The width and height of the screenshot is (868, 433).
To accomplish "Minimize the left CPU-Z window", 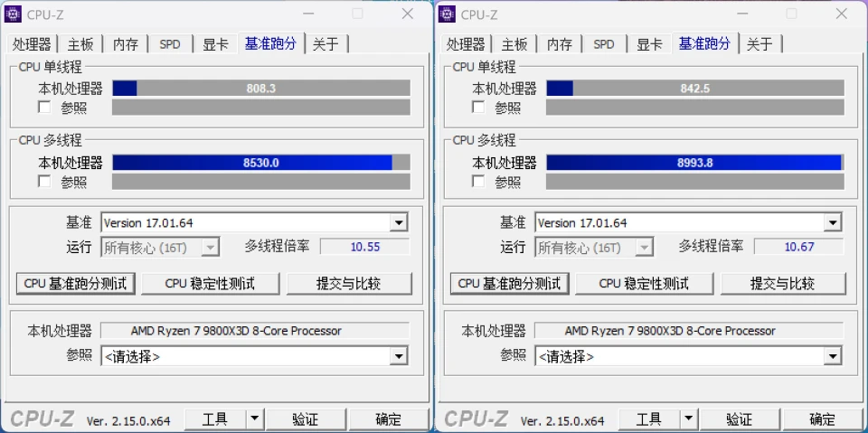I will pyautogui.click(x=307, y=14).
